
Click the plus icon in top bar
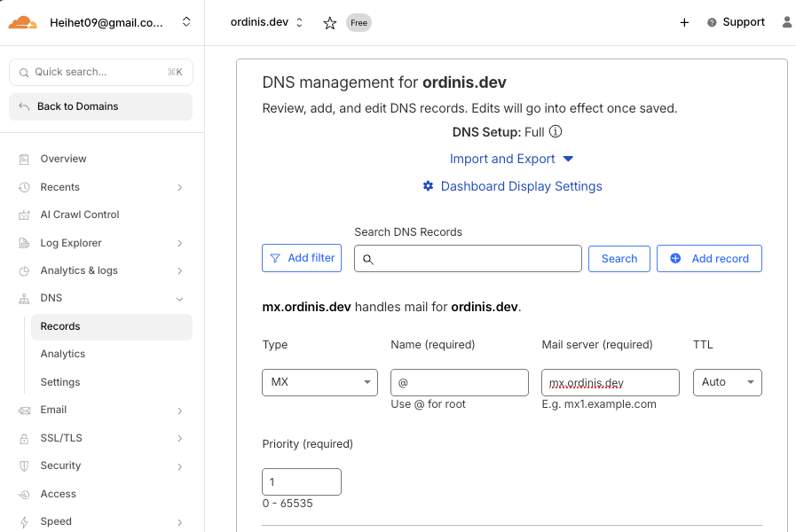[x=684, y=23]
